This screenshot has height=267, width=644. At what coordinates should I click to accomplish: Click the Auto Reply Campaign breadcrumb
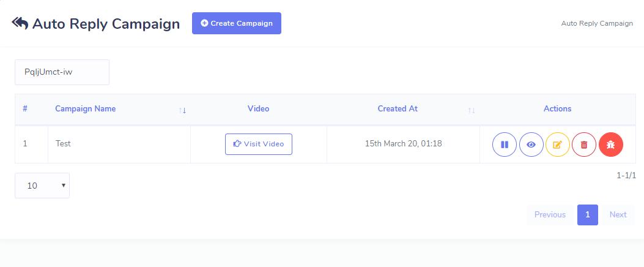tap(597, 23)
